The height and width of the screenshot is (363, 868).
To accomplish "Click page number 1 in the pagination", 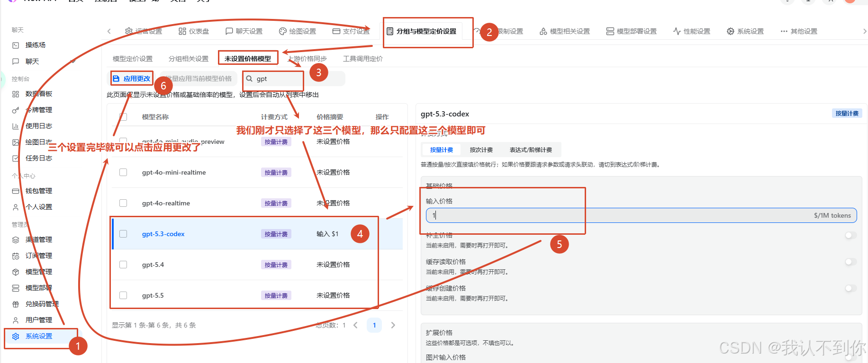I will 374,325.
